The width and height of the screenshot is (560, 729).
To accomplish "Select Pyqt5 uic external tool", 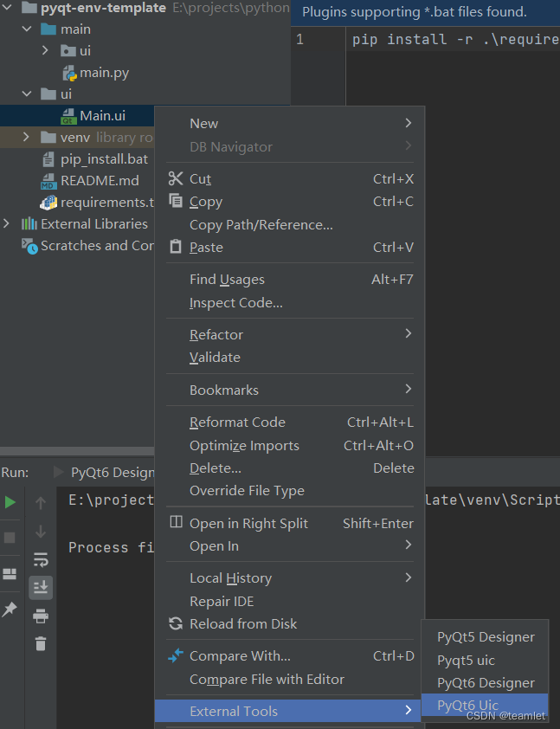I will [485, 661].
